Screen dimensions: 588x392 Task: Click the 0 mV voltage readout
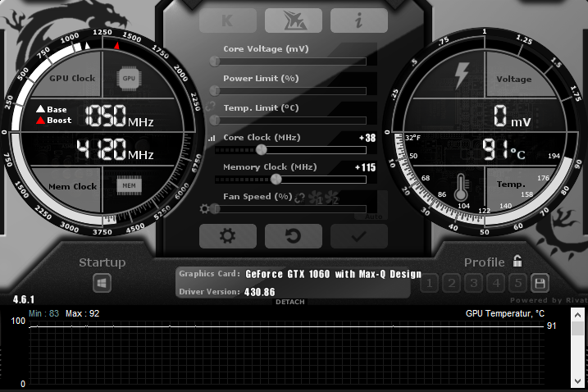pos(512,116)
